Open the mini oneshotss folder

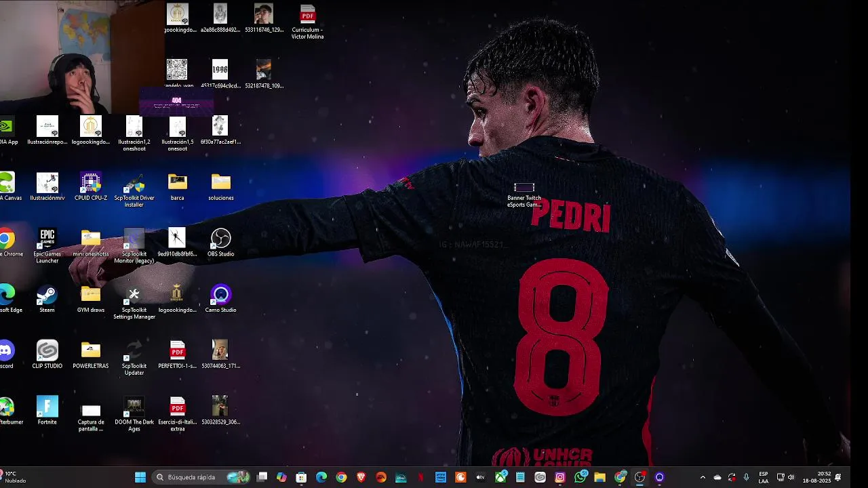(90, 244)
